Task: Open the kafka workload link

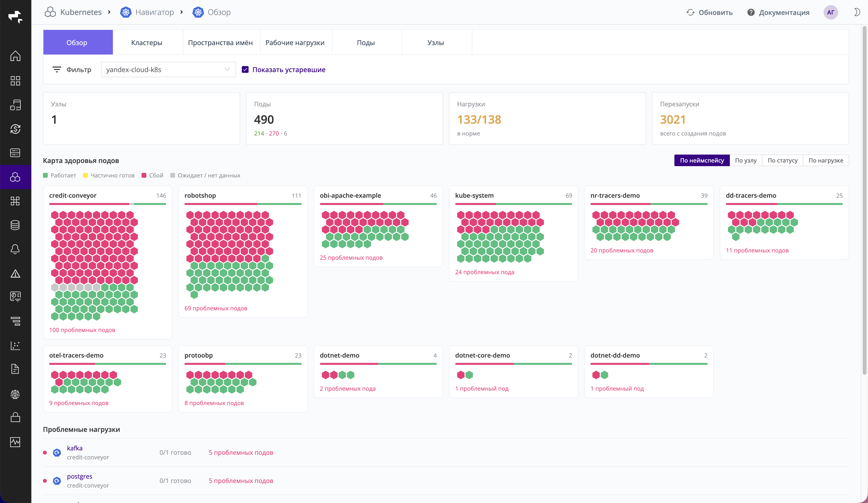Action: (75, 448)
